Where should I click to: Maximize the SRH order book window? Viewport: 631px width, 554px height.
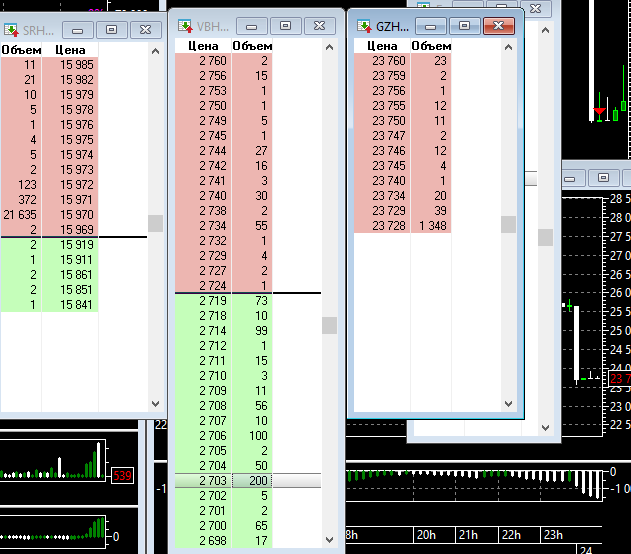pyautogui.click(x=111, y=30)
